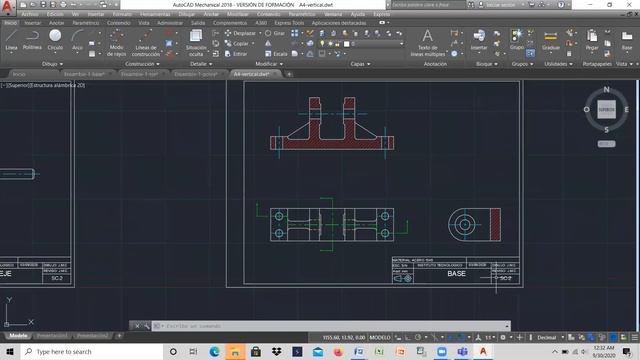The height and width of the screenshot is (360, 640).
Task: Click the ViewCube SUPERIOR face
Action: [606, 109]
